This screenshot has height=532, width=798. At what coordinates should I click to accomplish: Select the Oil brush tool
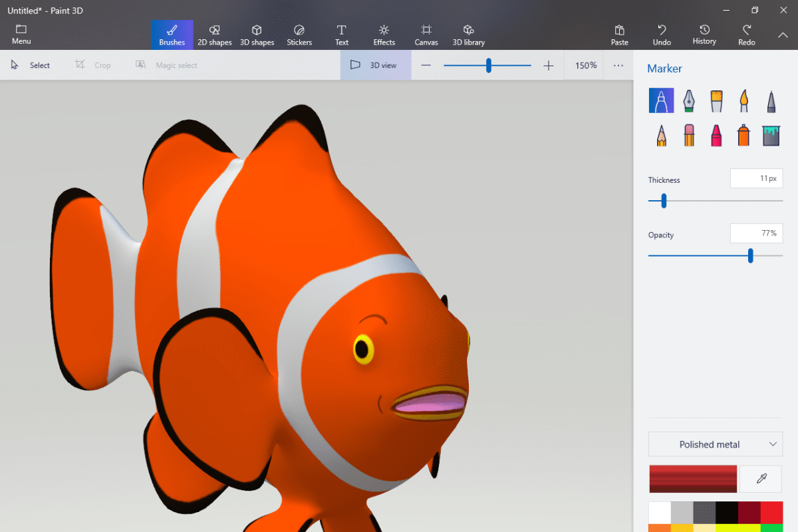click(x=716, y=101)
